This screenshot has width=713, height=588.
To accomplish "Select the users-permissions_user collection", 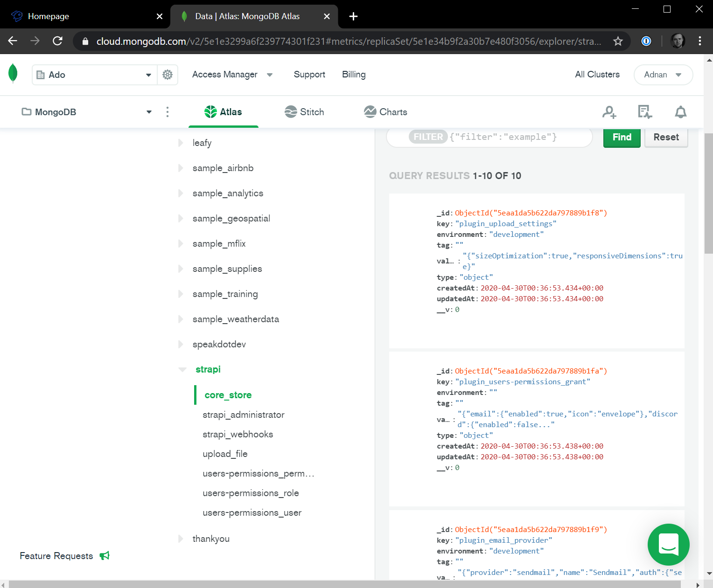I will click(x=252, y=512).
